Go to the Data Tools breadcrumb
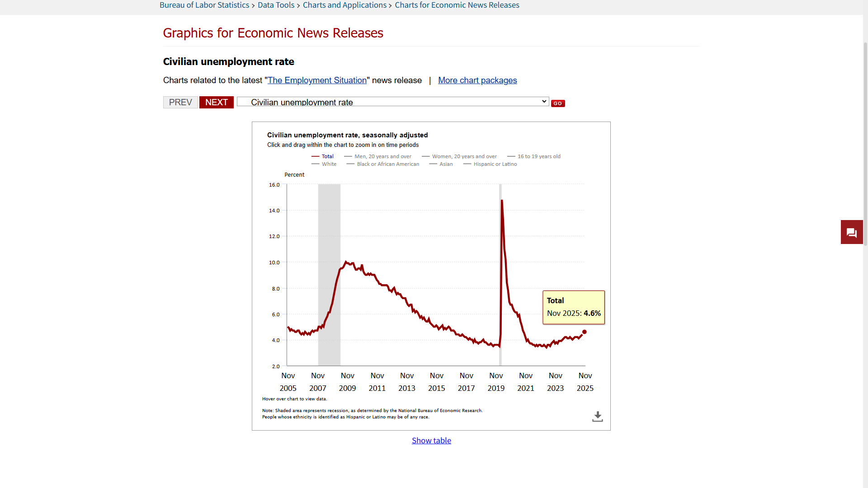868x488 pixels. (x=276, y=5)
